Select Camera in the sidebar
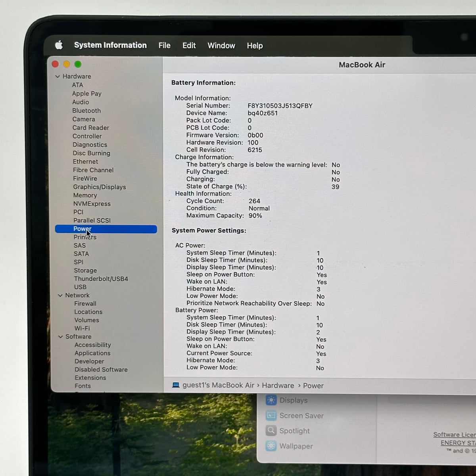476x476 pixels. coord(84,119)
